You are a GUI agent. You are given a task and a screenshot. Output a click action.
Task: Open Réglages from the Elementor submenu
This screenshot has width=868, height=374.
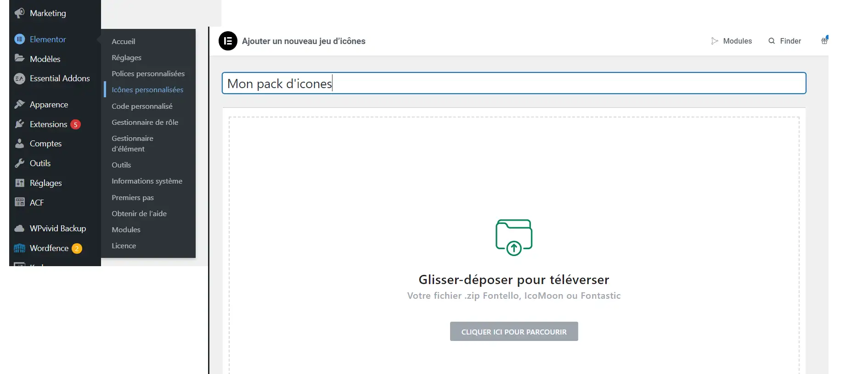coord(126,57)
